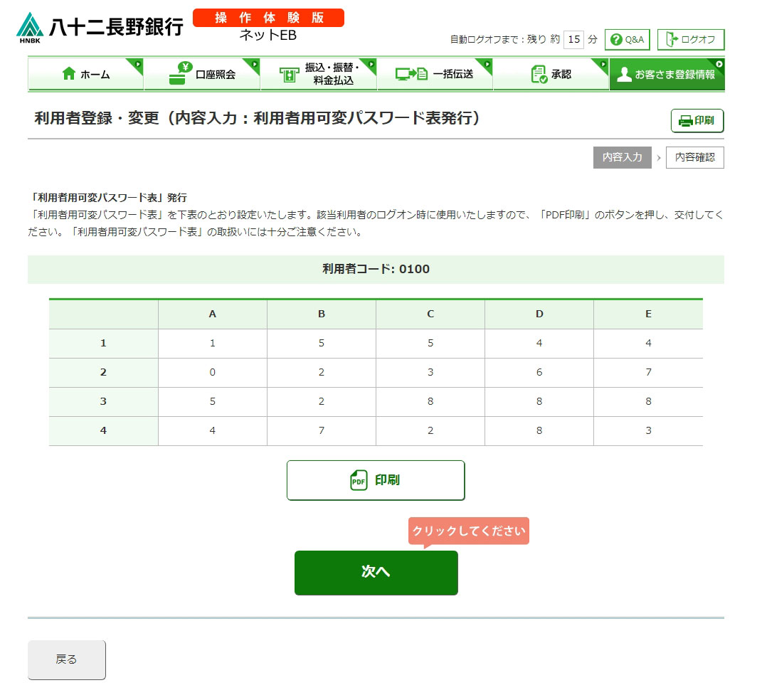This screenshot has height=700, width=757.
Task: Open the 振込・振替・料金払込 menu
Action: tap(317, 74)
